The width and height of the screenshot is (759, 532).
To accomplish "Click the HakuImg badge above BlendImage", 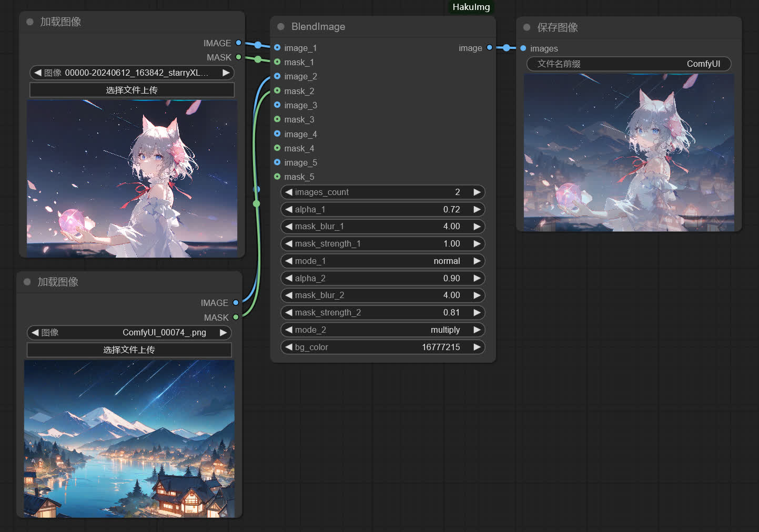I will pyautogui.click(x=471, y=7).
